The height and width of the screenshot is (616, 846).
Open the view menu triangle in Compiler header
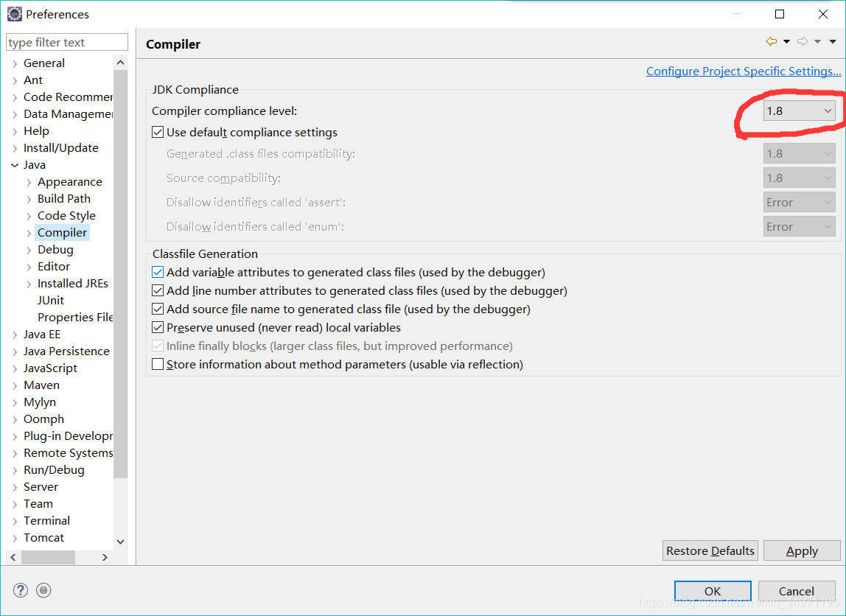coord(833,41)
